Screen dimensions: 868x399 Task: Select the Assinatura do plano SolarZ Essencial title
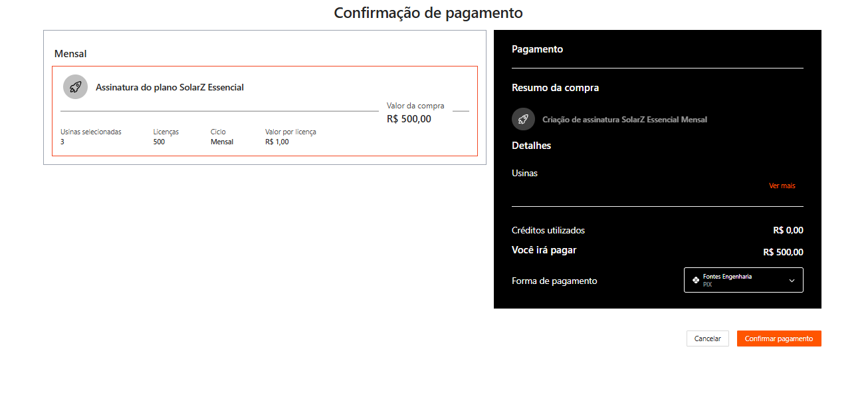coord(169,87)
